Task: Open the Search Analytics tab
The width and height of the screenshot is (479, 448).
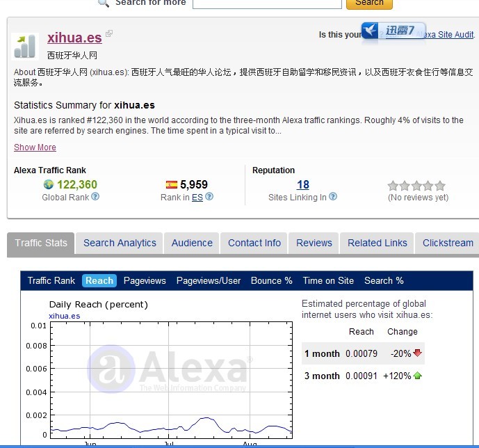Action: [120, 243]
